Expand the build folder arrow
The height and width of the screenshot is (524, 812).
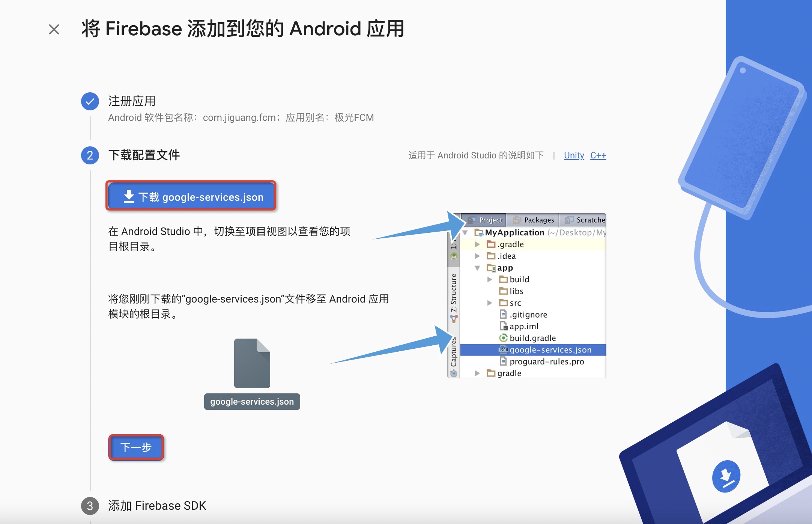pyautogui.click(x=490, y=280)
